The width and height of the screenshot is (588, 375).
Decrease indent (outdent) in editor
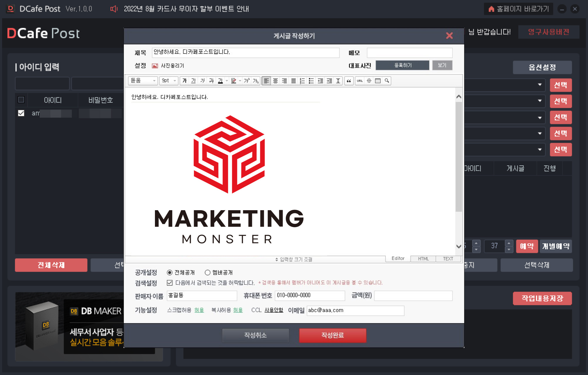pyautogui.click(x=320, y=81)
